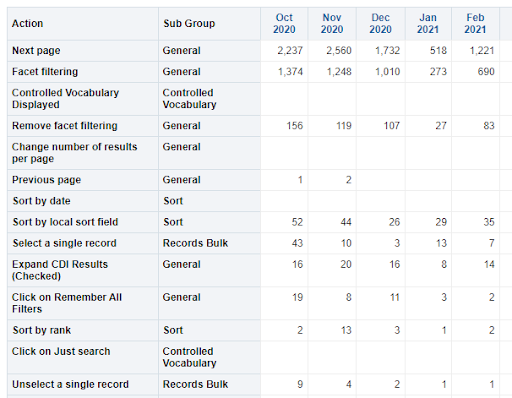The image size is (512, 398).
Task: Click value 8 in Jan 2021 Expand CDI row
Action: pyautogui.click(x=444, y=264)
